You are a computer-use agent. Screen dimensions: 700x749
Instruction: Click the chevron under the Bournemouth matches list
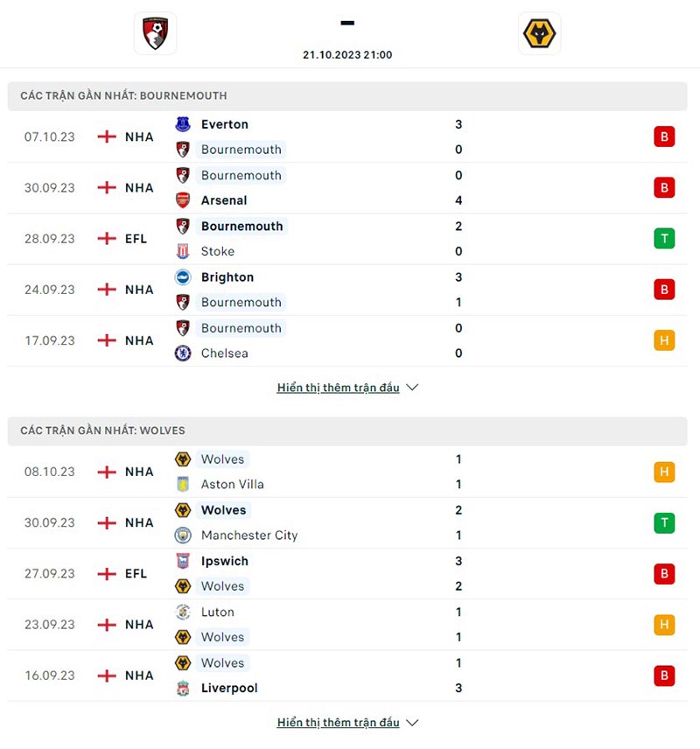tap(413, 388)
